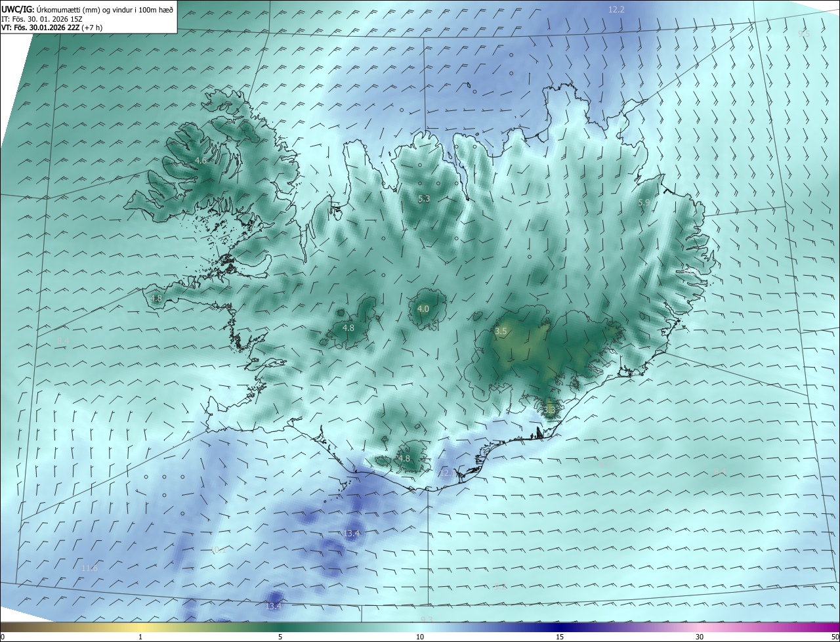This screenshot has width=840, height=642.
Task: Click the brown colorbar section above 0
Action: click(8, 627)
